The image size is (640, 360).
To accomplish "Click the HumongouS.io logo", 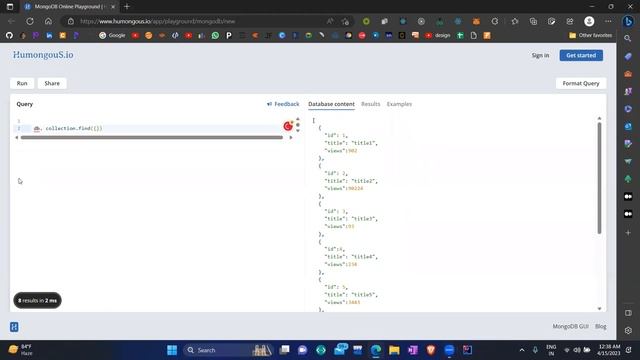I will (x=43, y=55).
